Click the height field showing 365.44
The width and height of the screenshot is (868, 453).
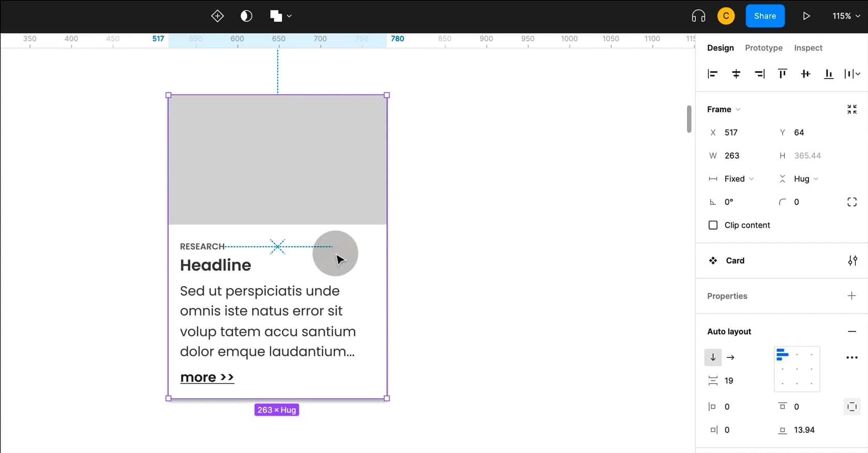(807, 156)
